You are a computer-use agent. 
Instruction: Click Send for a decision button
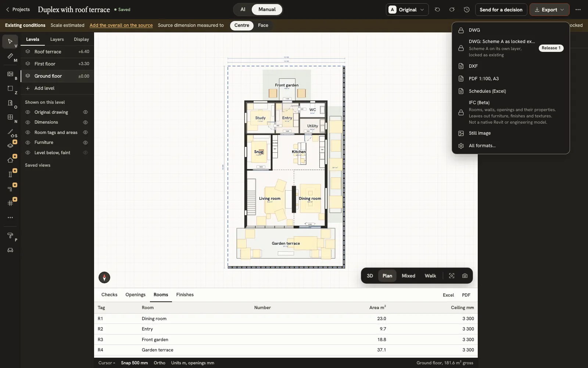(501, 10)
